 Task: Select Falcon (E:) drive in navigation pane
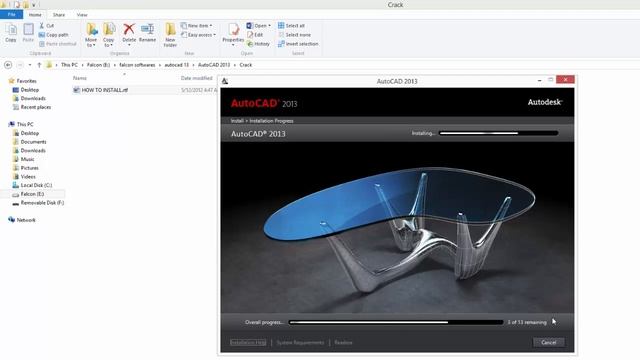[28, 194]
